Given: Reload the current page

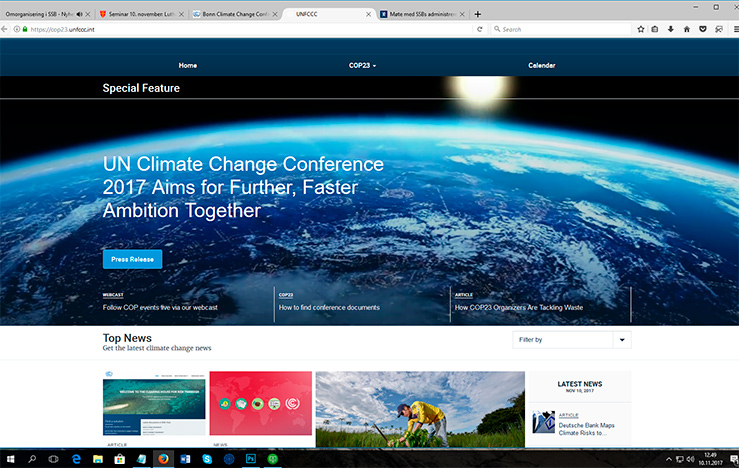Looking at the screenshot, I should coord(479,29).
